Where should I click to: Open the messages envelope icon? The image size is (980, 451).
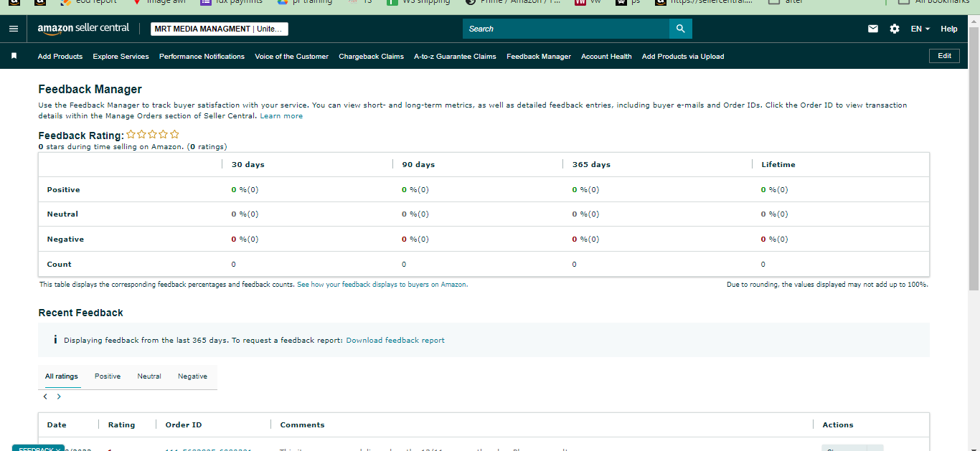click(x=873, y=29)
